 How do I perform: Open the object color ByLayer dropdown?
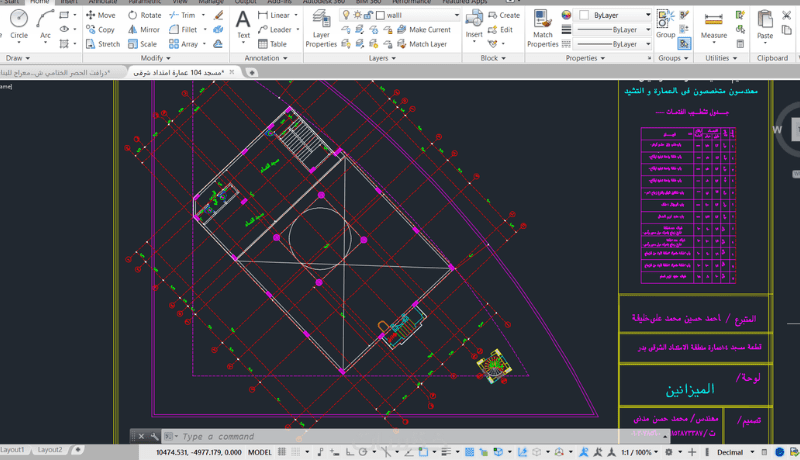[648, 15]
